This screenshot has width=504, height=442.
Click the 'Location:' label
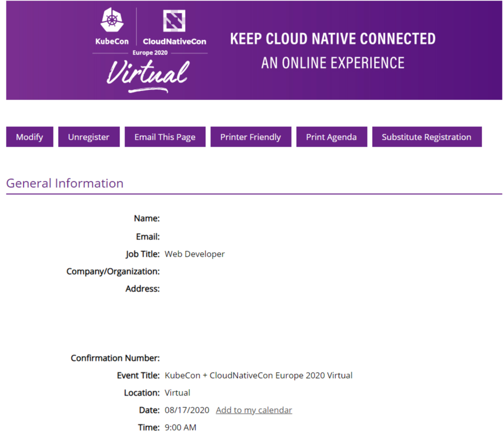142,392
